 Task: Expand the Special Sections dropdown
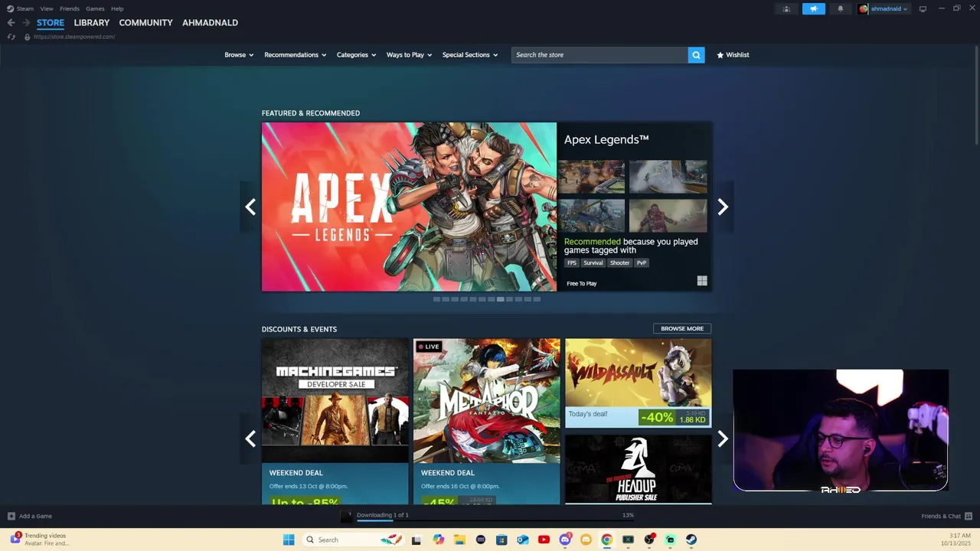(x=470, y=55)
